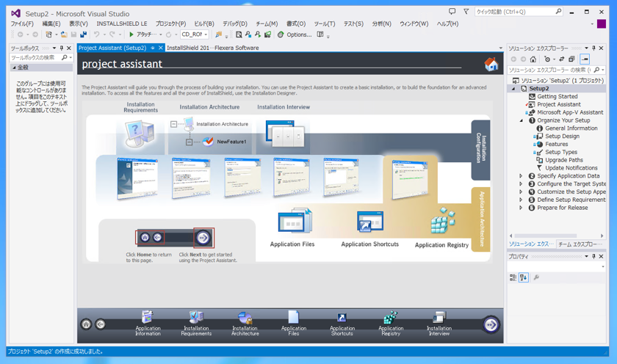Toggle auto-hide pin on Properties panel
This screenshot has height=364, width=617.
pyautogui.click(x=593, y=256)
